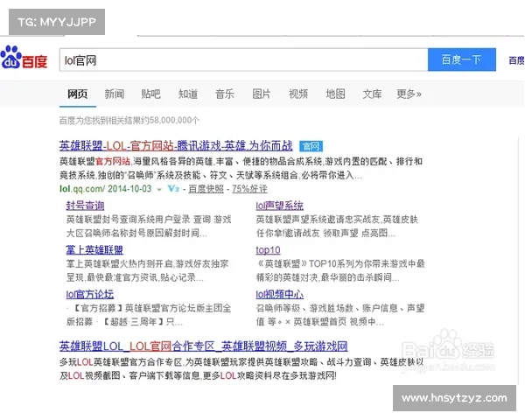Click the V3 credibility icon

point(173,189)
